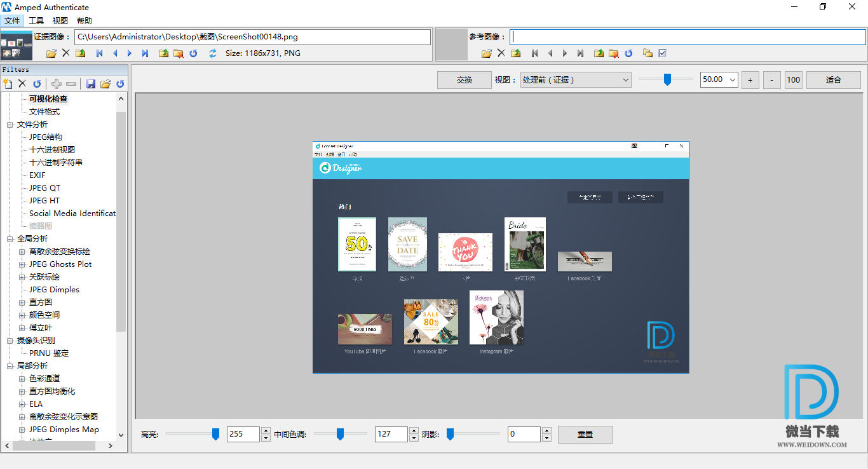Screen dimensions: 868x469
Task: Open the 文件 menu
Action: point(12,21)
